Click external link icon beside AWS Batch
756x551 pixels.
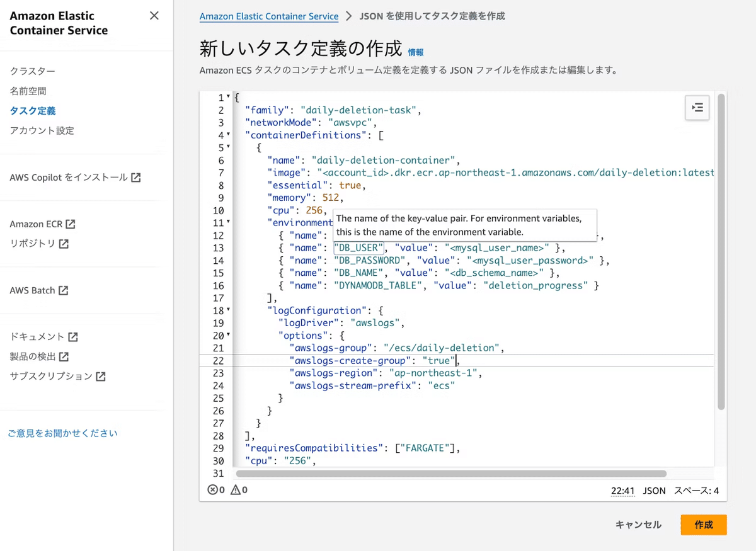coord(63,290)
